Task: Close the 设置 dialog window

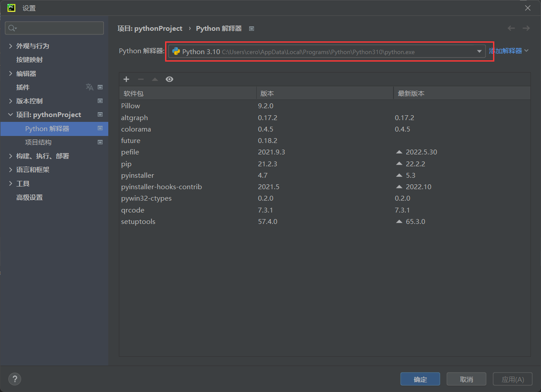Action: pyautogui.click(x=528, y=7)
